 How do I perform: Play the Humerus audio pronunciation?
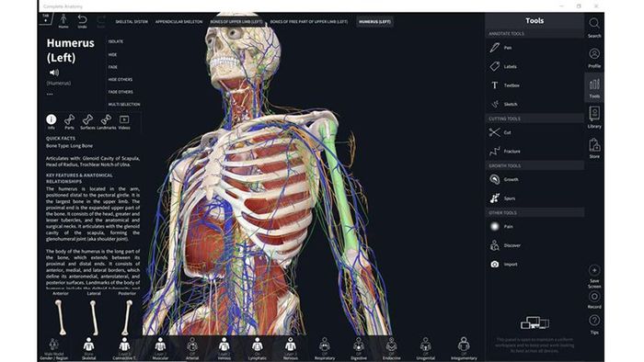click(x=53, y=73)
